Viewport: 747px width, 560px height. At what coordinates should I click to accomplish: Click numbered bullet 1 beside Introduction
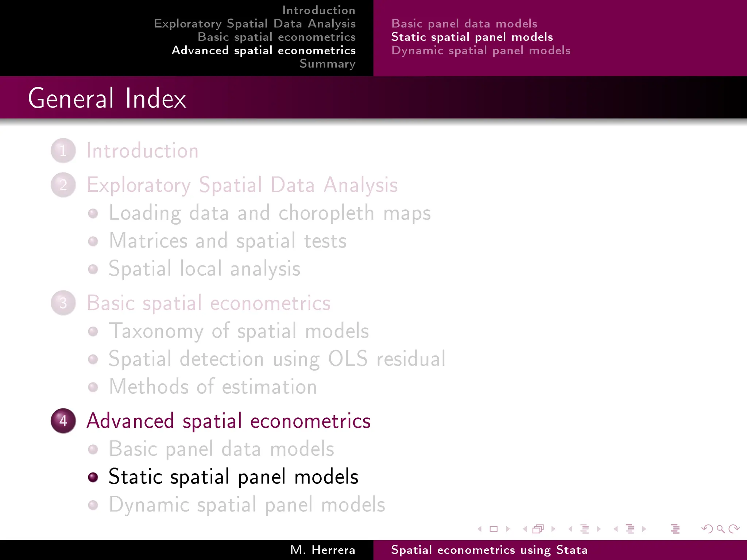[63, 151]
